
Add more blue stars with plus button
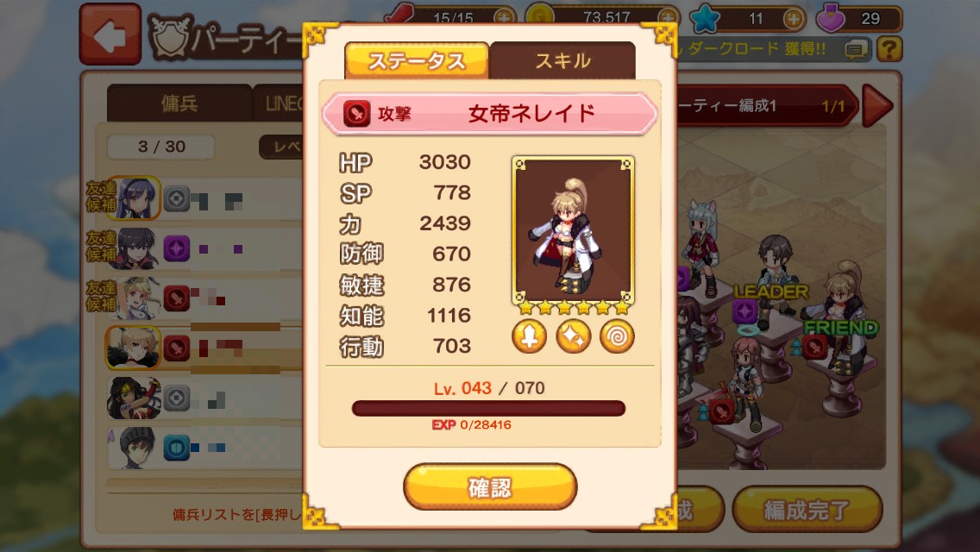tap(793, 19)
